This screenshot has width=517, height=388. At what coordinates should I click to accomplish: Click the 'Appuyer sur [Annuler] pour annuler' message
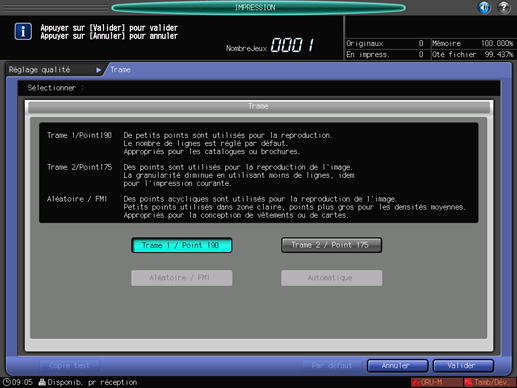pos(109,36)
